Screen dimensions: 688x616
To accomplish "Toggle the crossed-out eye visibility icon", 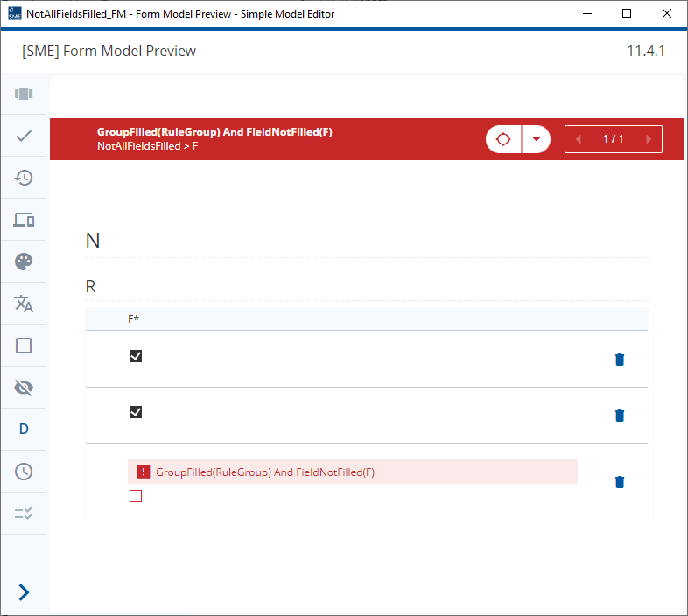I will 24,388.
